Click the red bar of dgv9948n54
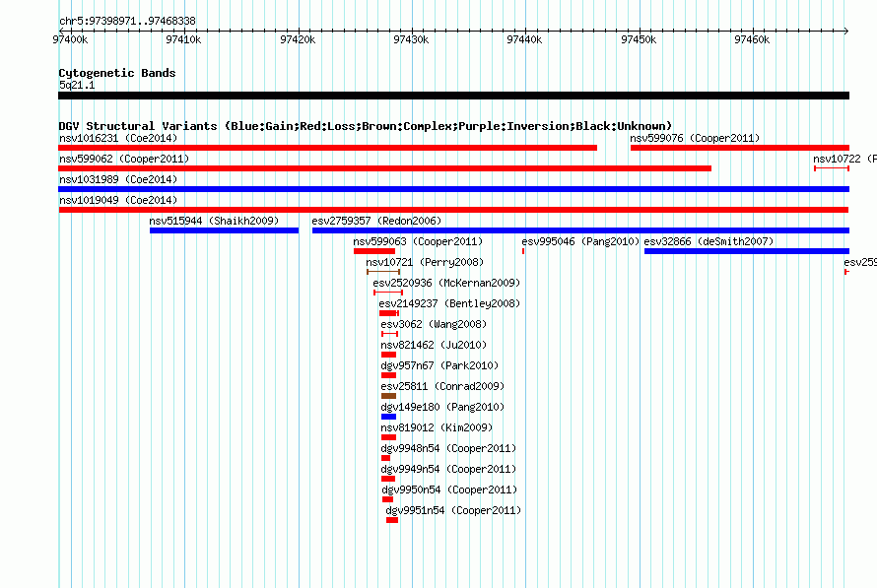The height and width of the screenshot is (588, 877). tap(385, 458)
